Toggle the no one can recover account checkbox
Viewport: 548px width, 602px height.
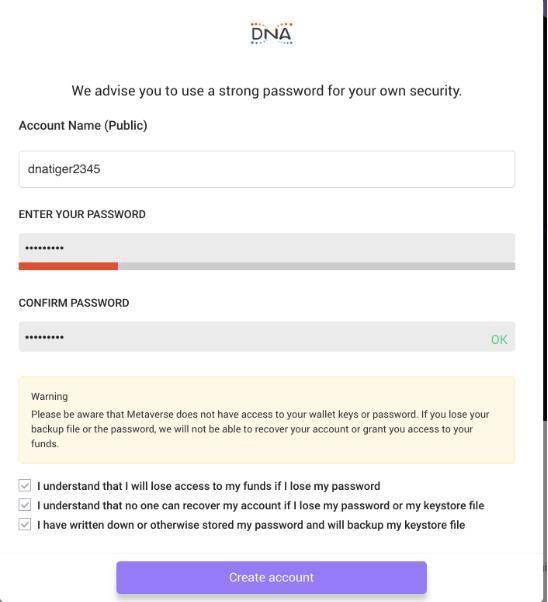tap(25, 504)
